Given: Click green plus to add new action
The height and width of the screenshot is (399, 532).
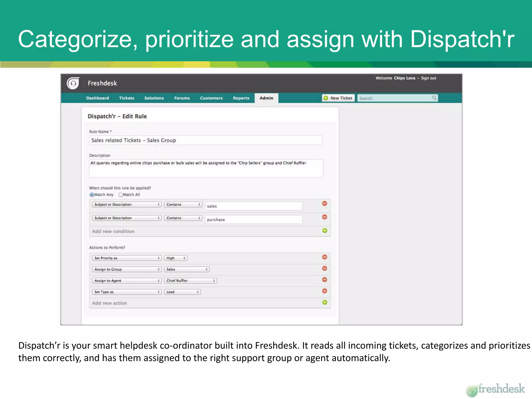Looking at the screenshot, I should pyautogui.click(x=324, y=302).
